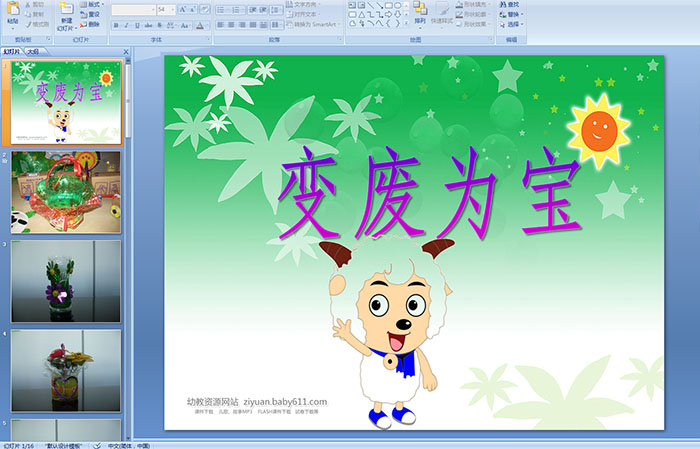Select slide 4 thumbnail with red flower vase
Image resolution: width=700 pixels, height=449 pixels.
[66, 370]
